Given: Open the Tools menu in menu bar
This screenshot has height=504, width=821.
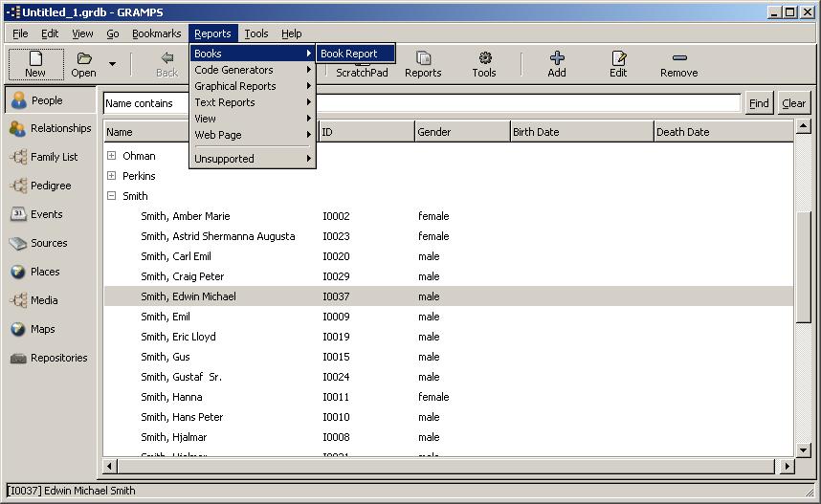Looking at the screenshot, I should click(x=256, y=33).
